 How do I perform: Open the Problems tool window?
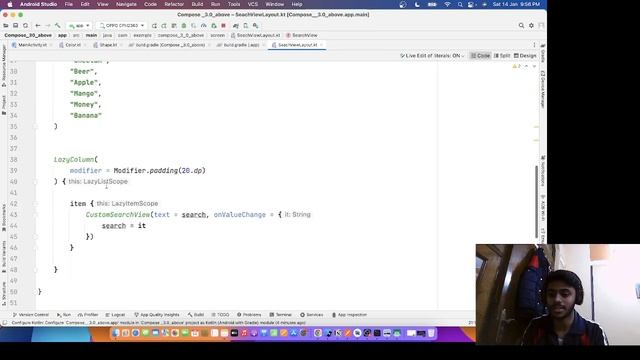tap(249, 315)
